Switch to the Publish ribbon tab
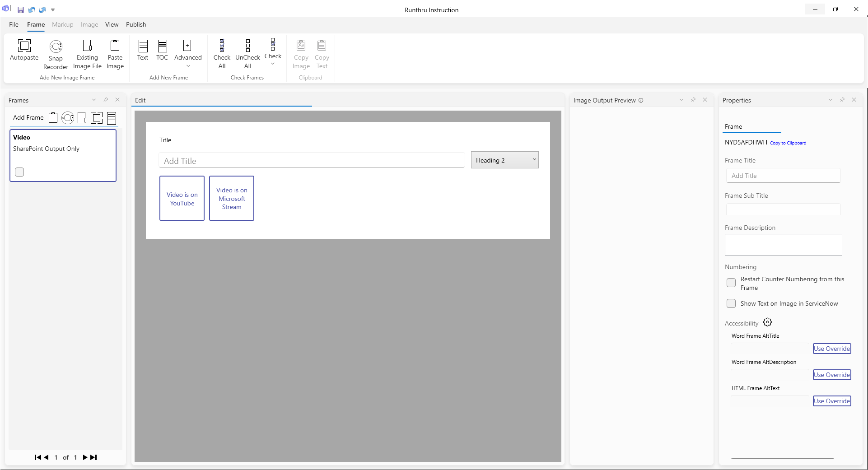The width and height of the screenshot is (868, 470). (136, 24)
